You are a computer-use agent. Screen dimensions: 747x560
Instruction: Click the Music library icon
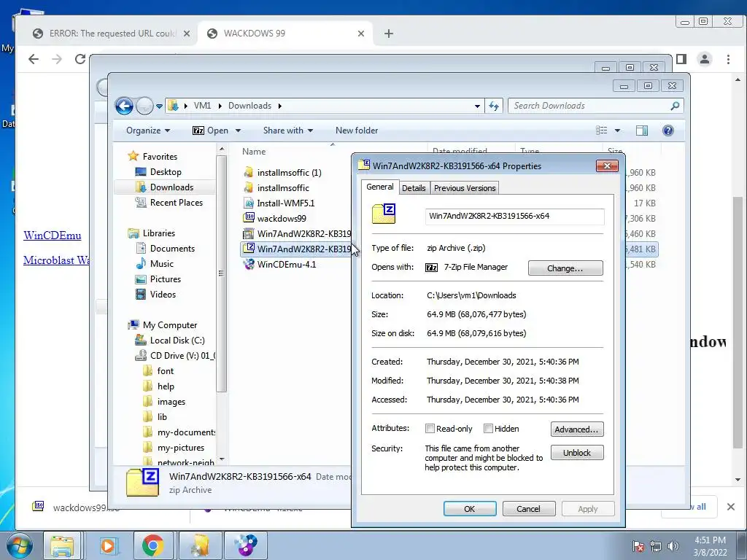coord(141,264)
